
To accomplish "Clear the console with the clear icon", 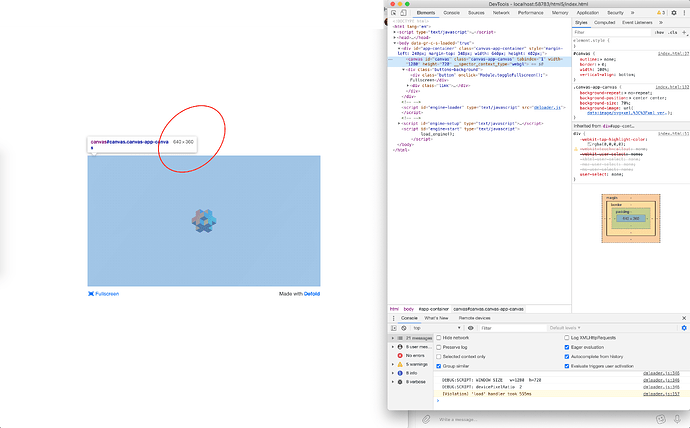I will (x=404, y=328).
